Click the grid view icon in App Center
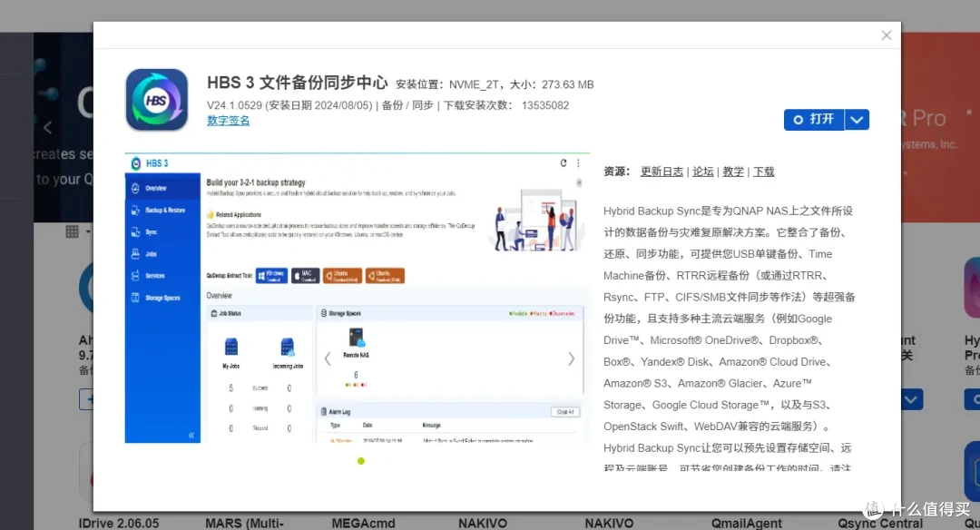 [73, 232]
